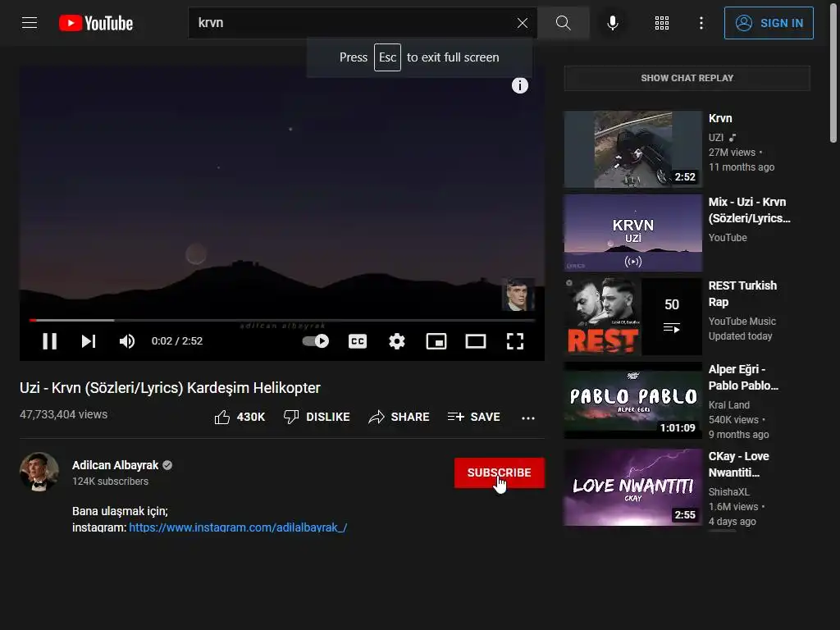Turn off the autoplay switch
This screenshot has height=630, width=840.
316,341
